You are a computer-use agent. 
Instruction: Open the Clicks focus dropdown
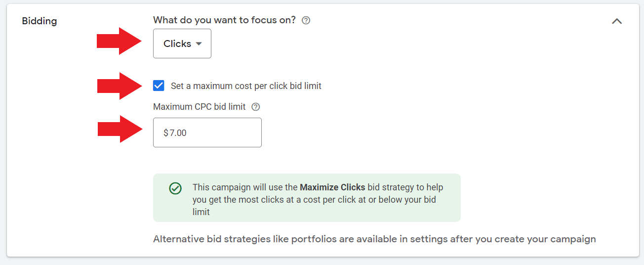182,44
